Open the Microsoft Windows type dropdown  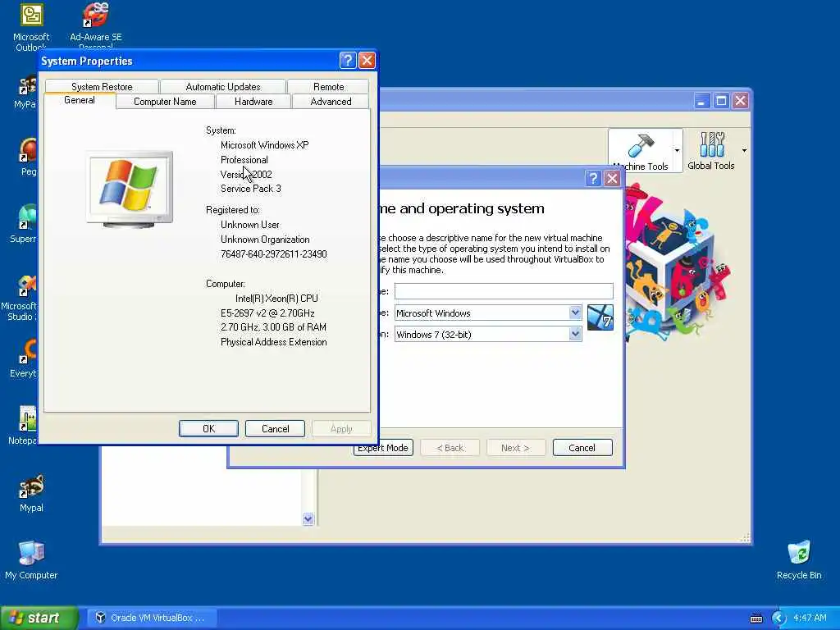tap(575, 313)
